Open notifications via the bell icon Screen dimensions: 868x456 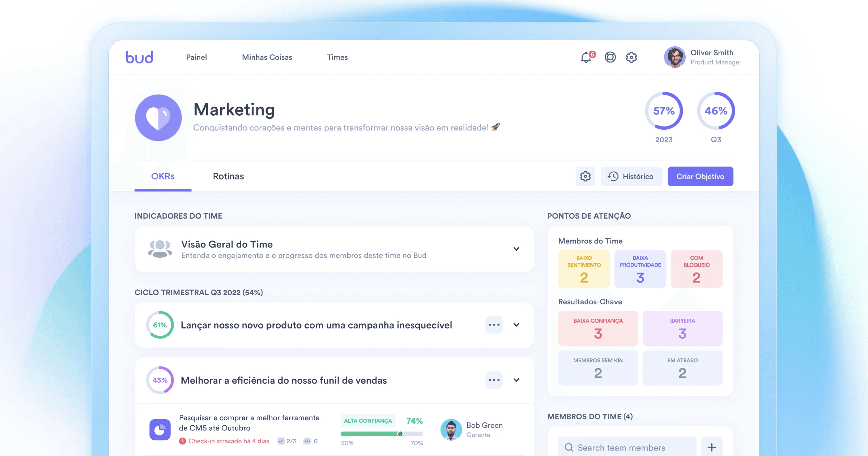click(585, 57)
